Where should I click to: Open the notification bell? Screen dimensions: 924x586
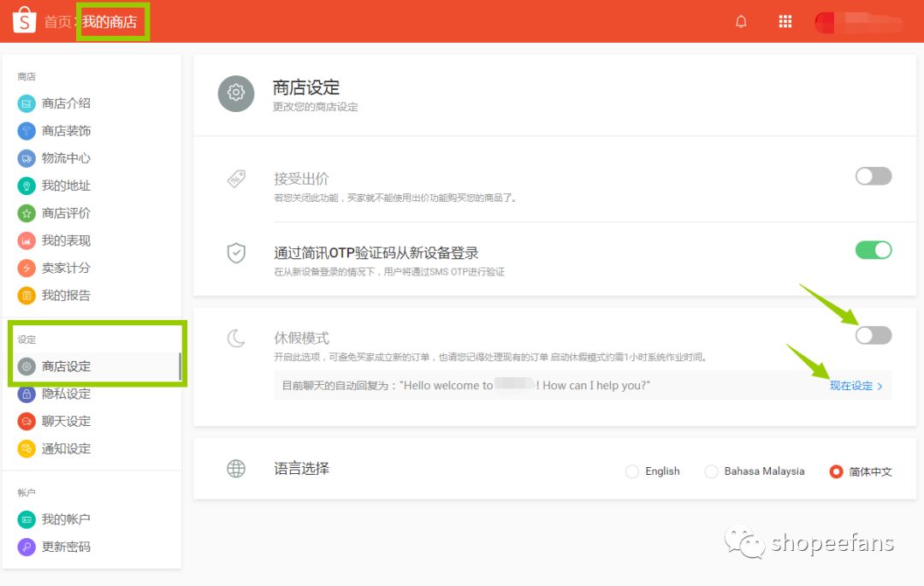(x=741, y=21)
